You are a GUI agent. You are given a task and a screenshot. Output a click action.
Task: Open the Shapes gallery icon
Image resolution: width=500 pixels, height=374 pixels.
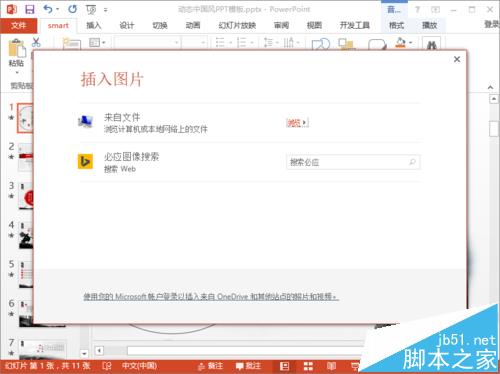pyautogui.click(x=320, y=44)
